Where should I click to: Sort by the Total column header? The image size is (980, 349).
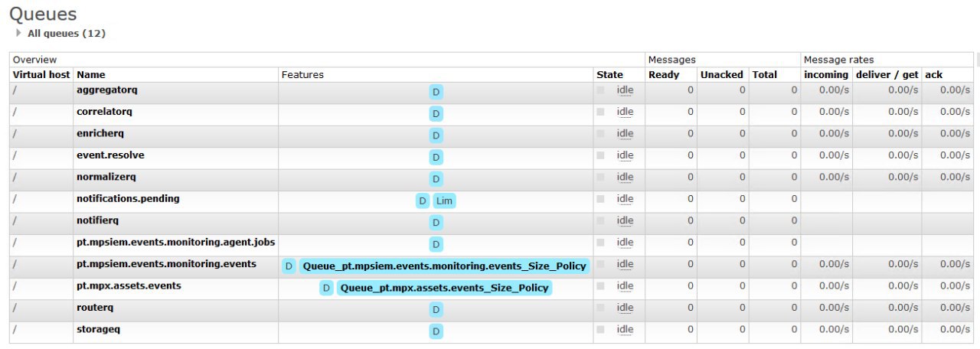[764, 74]
